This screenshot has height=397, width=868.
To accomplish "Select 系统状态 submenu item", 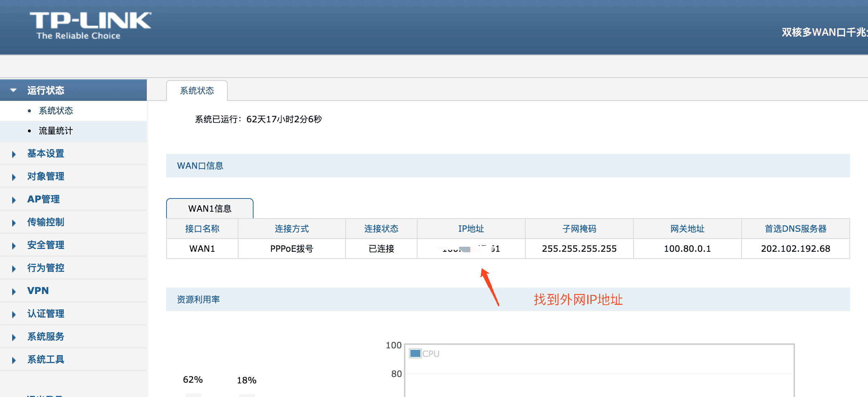I will click(x=56, y=111).
